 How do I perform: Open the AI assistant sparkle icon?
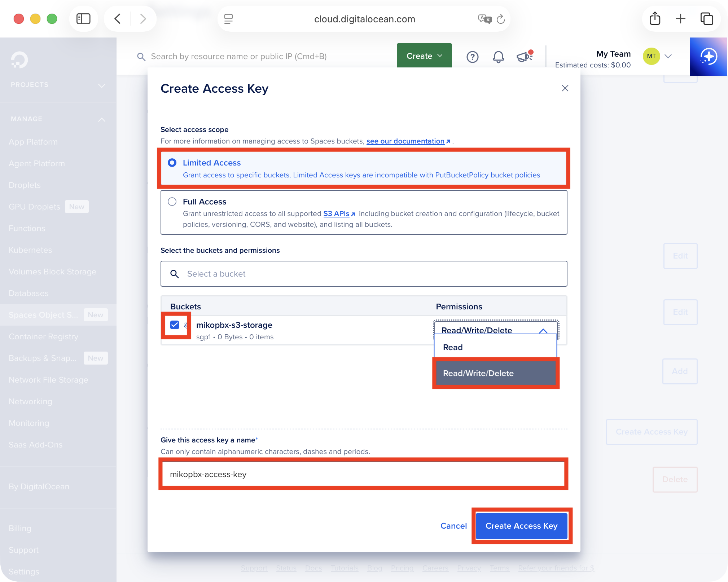point(709,57)
